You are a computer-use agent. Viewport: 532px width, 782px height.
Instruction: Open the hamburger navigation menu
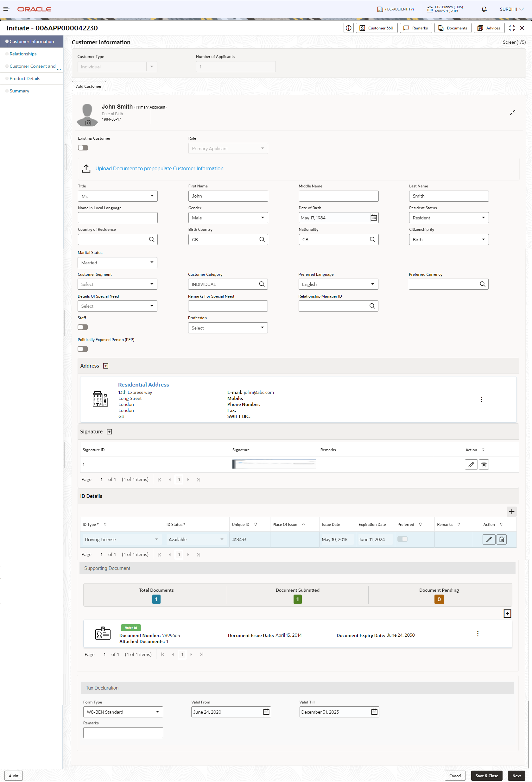[6, 9]
